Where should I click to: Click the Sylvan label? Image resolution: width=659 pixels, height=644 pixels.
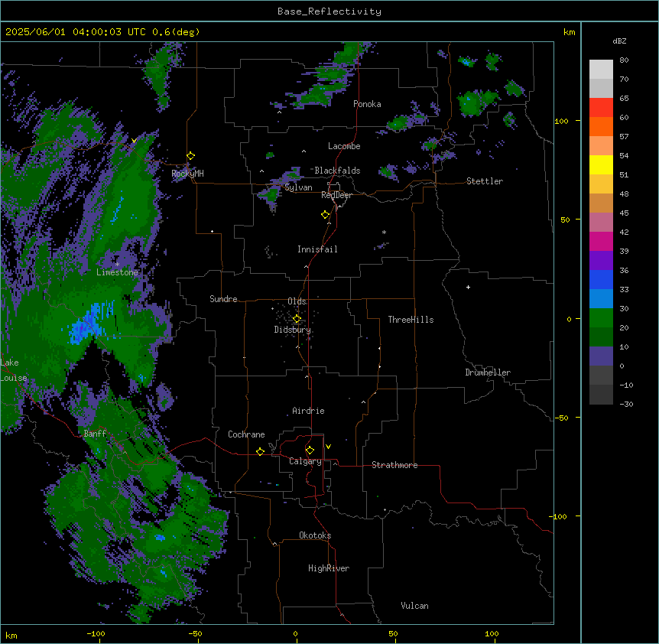point(298,187)
